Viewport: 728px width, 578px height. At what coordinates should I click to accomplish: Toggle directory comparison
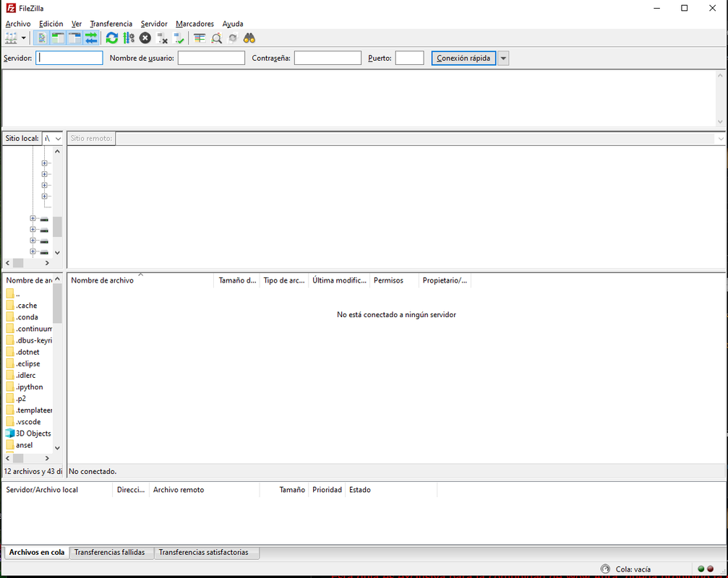[x=216, y=38]
